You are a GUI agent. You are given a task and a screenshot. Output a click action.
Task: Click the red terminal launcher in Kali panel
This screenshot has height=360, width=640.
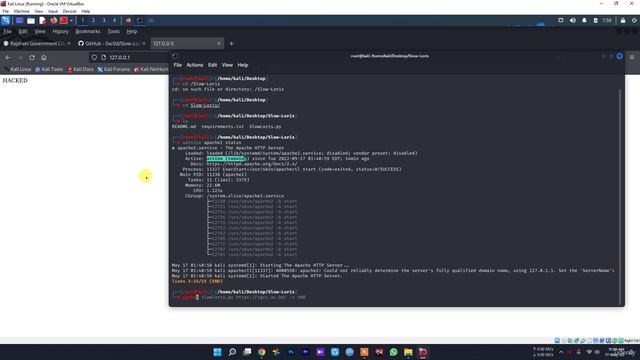64,20
